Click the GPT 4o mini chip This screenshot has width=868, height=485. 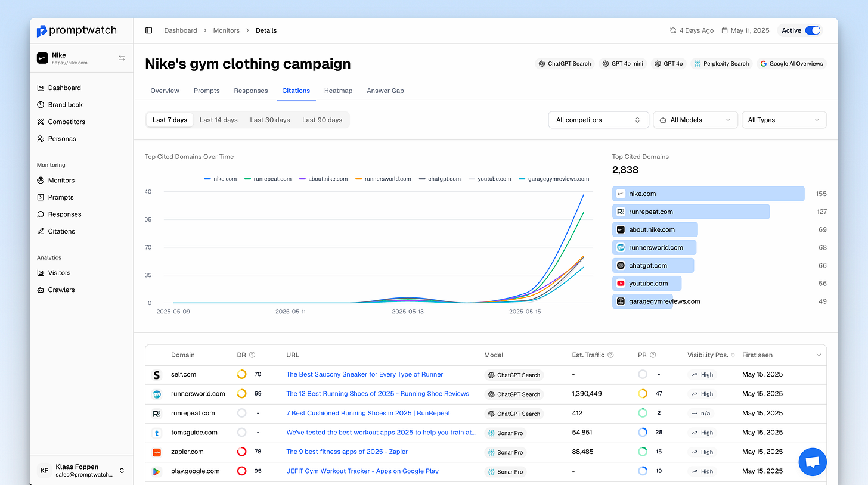coord(622,64)
